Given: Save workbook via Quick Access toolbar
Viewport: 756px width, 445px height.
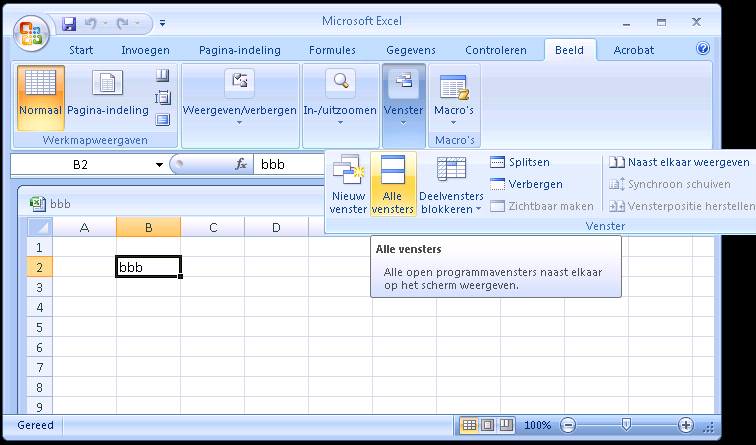Looking at the screenshot, I should coord(69,23).
